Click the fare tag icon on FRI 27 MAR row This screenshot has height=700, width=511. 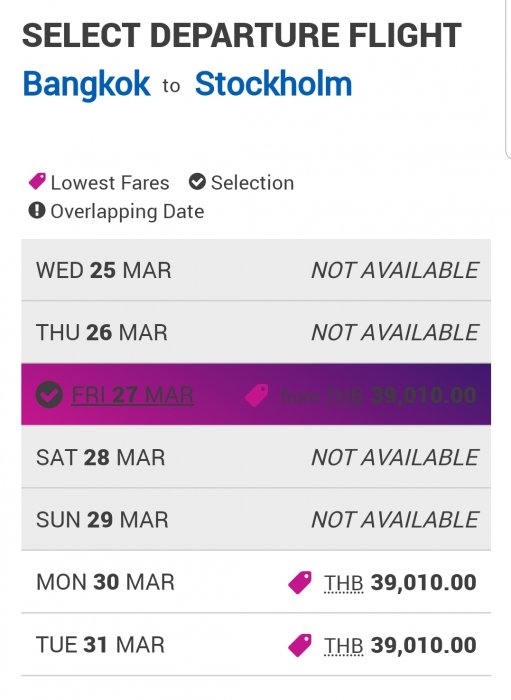tap(257, 395)
